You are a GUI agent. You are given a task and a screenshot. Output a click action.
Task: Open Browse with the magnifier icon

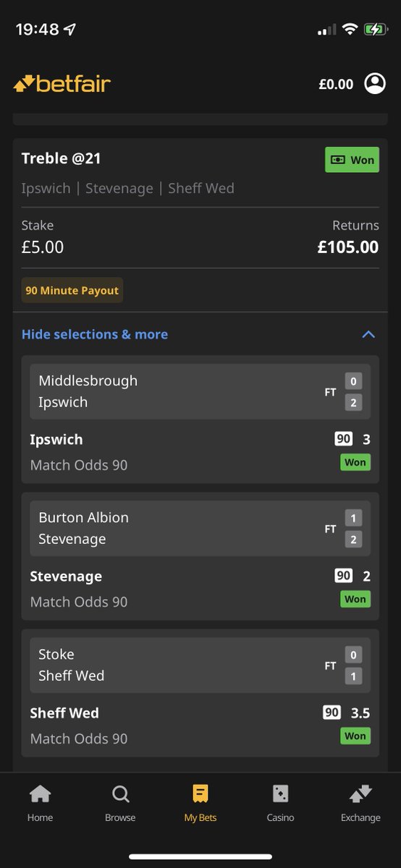pyautogui.click(x=120, y=794)
